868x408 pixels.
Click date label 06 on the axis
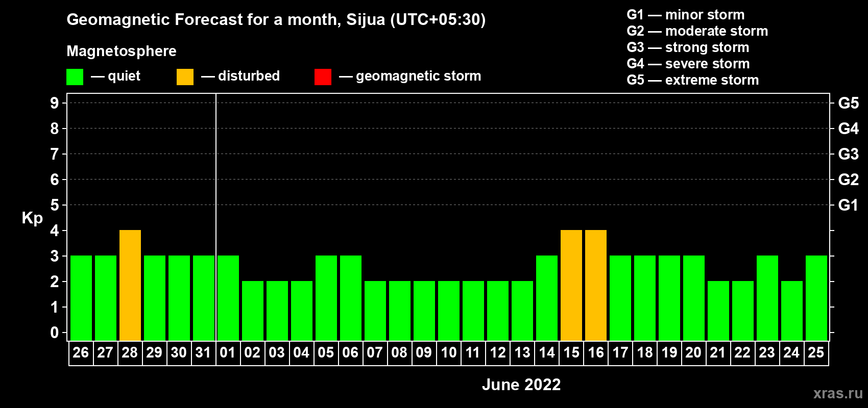click(350, 352)
